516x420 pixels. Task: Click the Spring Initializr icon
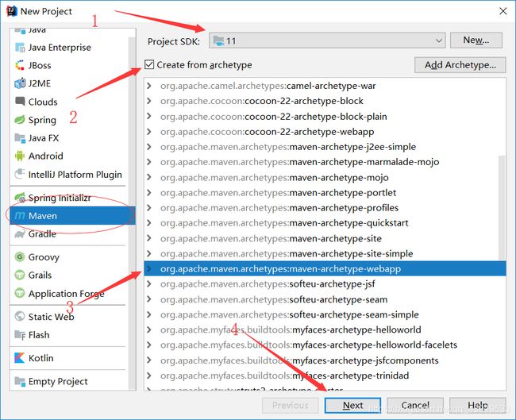point(20,198)
